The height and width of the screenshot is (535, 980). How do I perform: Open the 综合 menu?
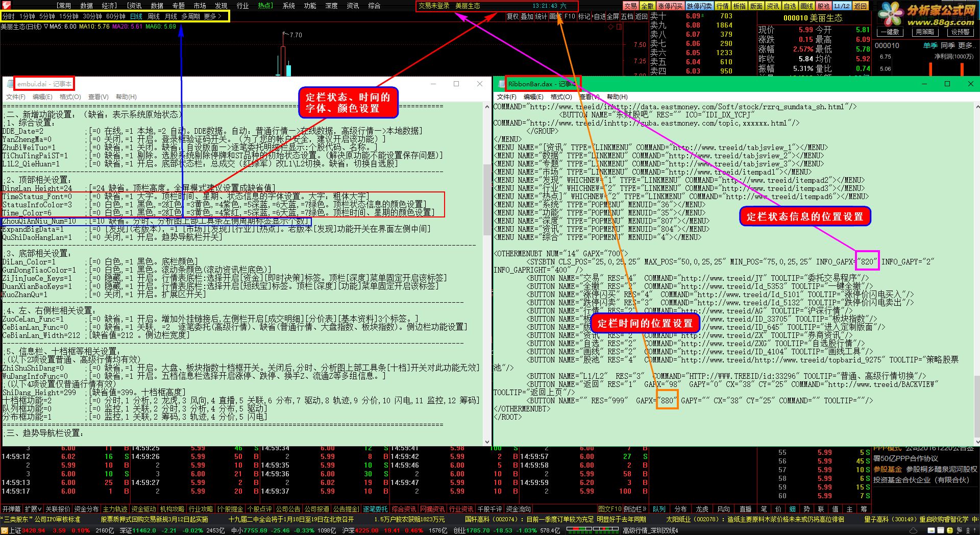coord(374,6)
